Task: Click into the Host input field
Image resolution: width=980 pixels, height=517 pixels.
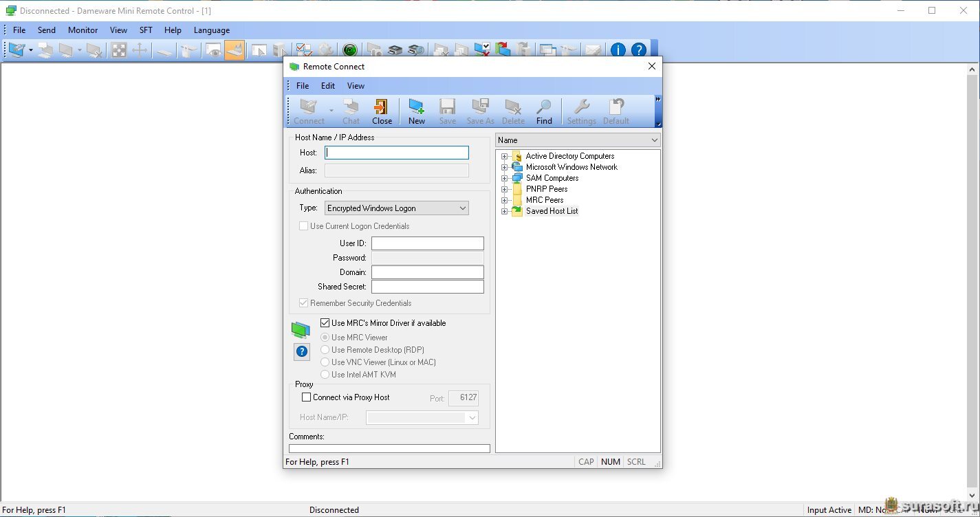Action: 397,153
